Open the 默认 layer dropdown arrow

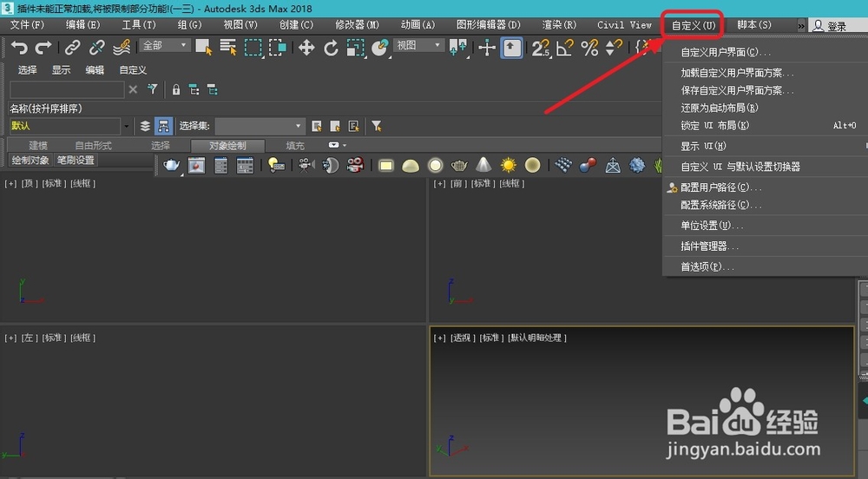pyautogui.click(x=126, y=126)
